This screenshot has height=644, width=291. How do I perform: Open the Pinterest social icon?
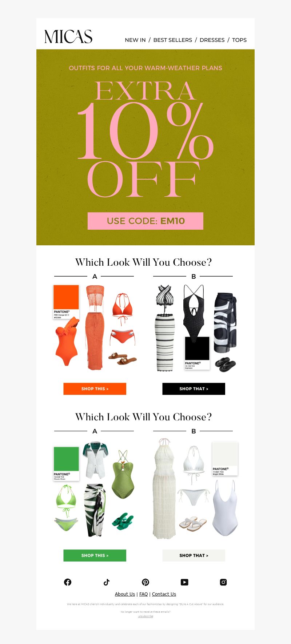pos(145,582)
